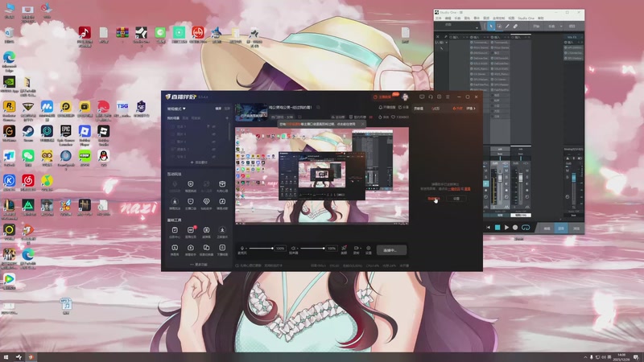Open the Studio One menu item

coord(526,18)
